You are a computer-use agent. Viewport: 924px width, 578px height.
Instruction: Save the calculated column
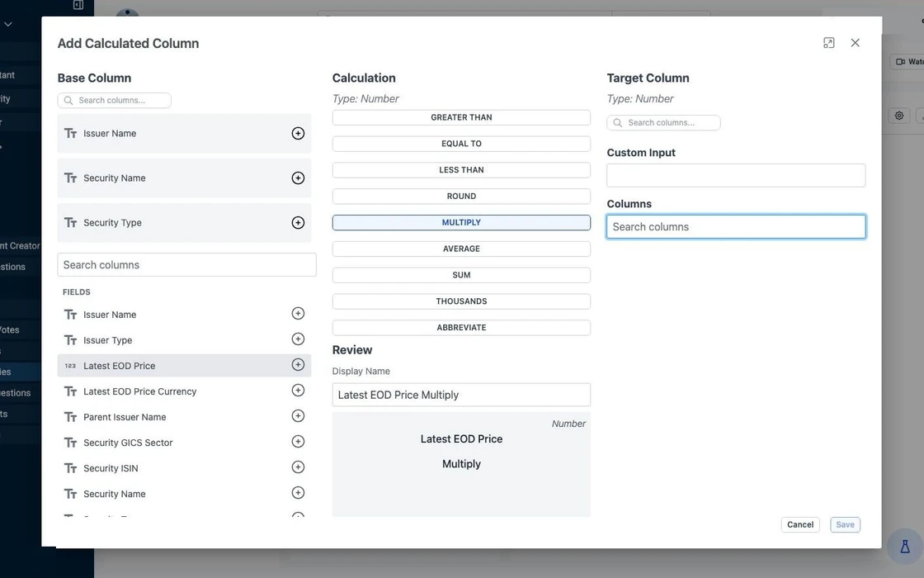845,524
